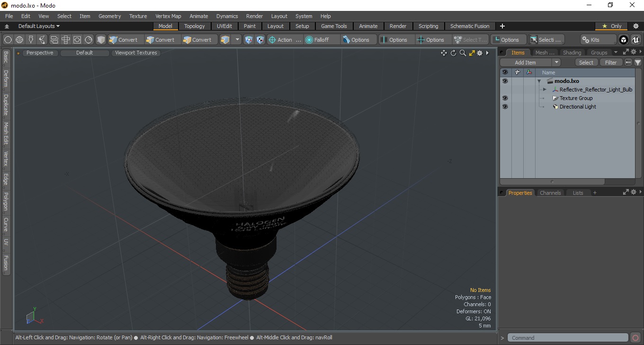Click the Items list horizontal scrollbar
Viewport: 644px width, 345px height.
coord(552,182)
